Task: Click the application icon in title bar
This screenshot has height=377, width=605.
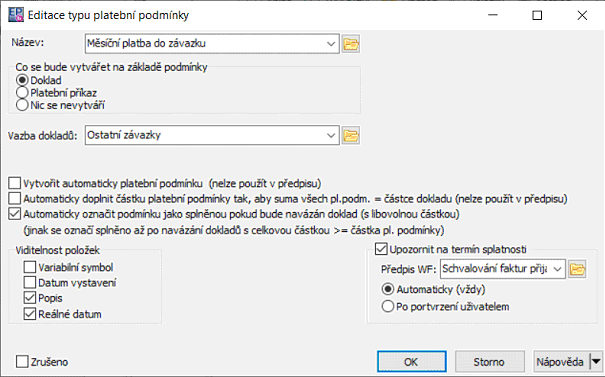Action: (x=16, y=15)
